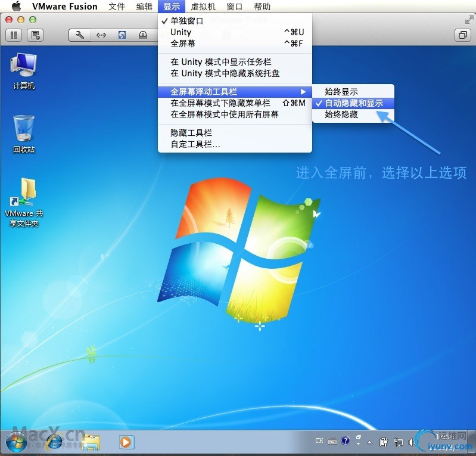476x456 pixels.
Task: Choose 隐藏工具栏 menu entry
Action: click(235, 133)
